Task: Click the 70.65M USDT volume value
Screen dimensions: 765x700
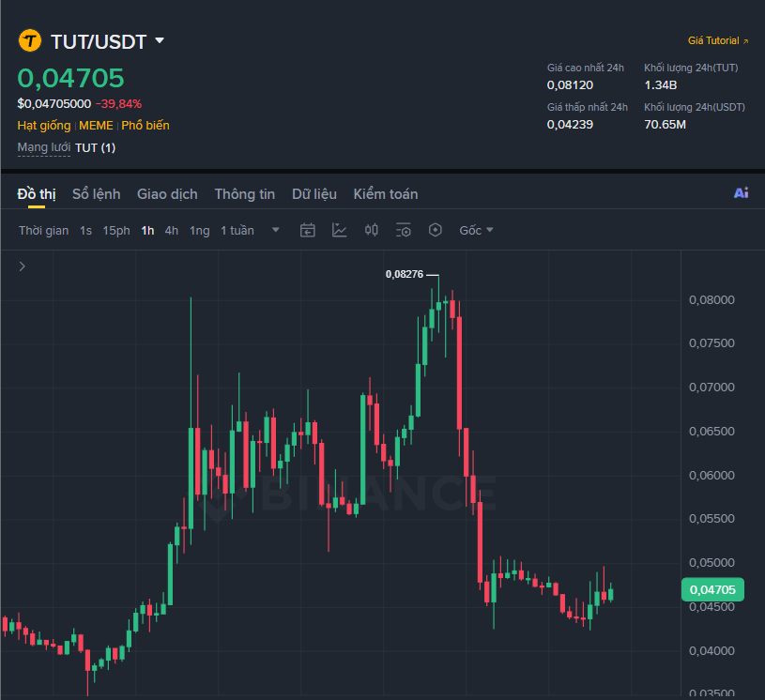Action: pyautogui.click(x=665, y=125)
